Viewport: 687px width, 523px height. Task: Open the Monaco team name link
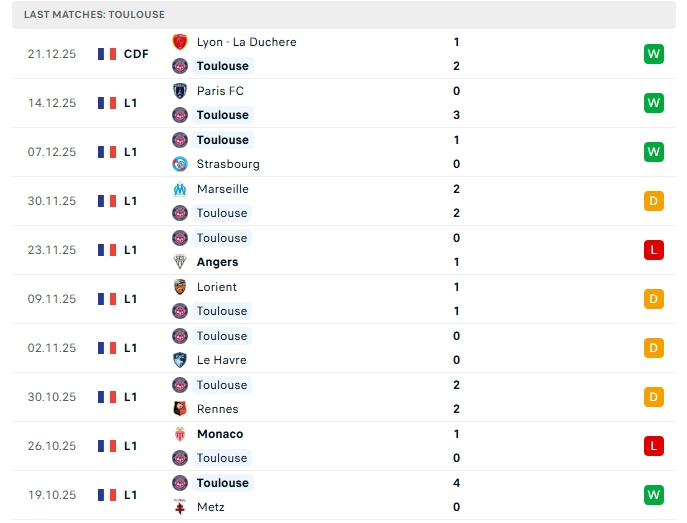tap(220, 434)
